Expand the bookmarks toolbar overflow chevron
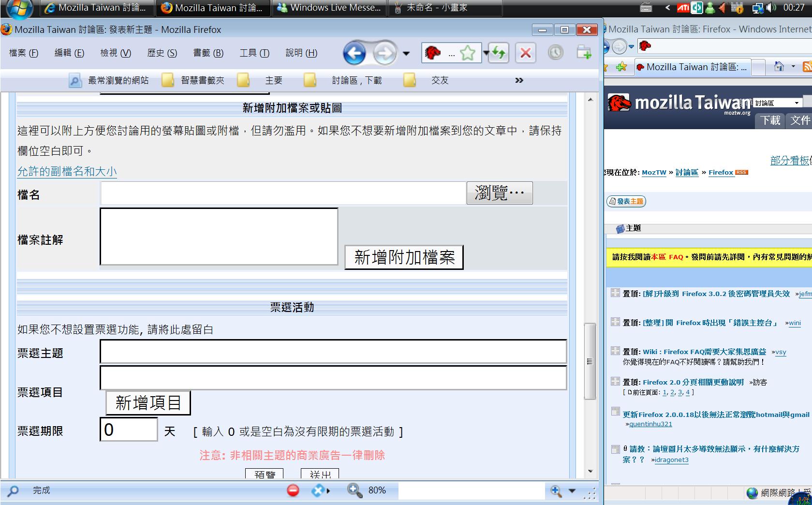 519,80
